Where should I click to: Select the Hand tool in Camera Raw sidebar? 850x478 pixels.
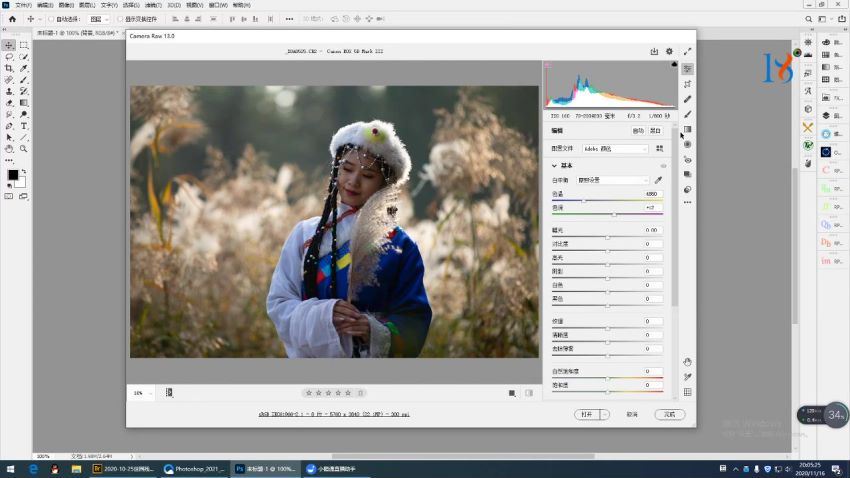tap(687, 361)
